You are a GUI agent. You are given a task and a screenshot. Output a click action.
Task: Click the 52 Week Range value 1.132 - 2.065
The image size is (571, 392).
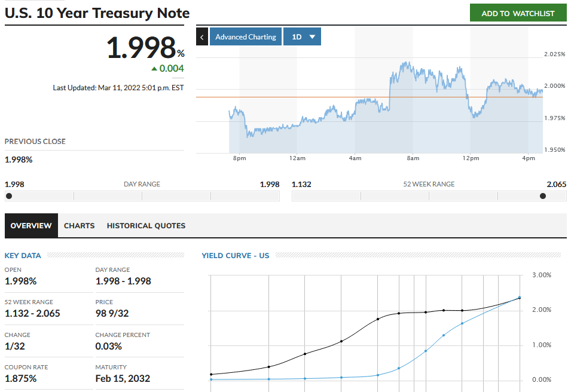32,313
